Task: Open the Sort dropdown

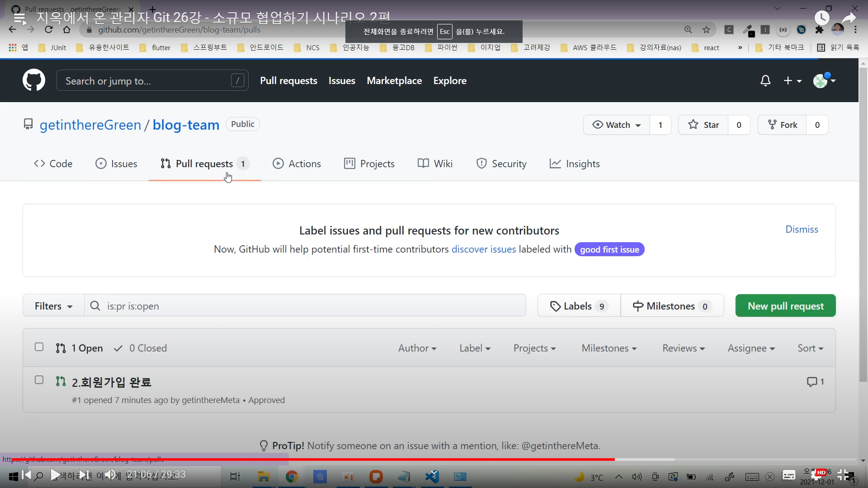Action: pos(811,348)
